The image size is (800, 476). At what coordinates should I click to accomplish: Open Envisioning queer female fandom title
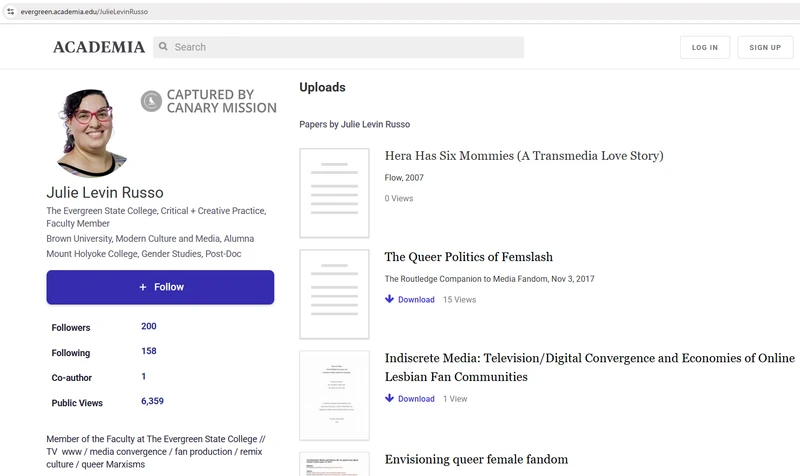[x=476, y=459]
